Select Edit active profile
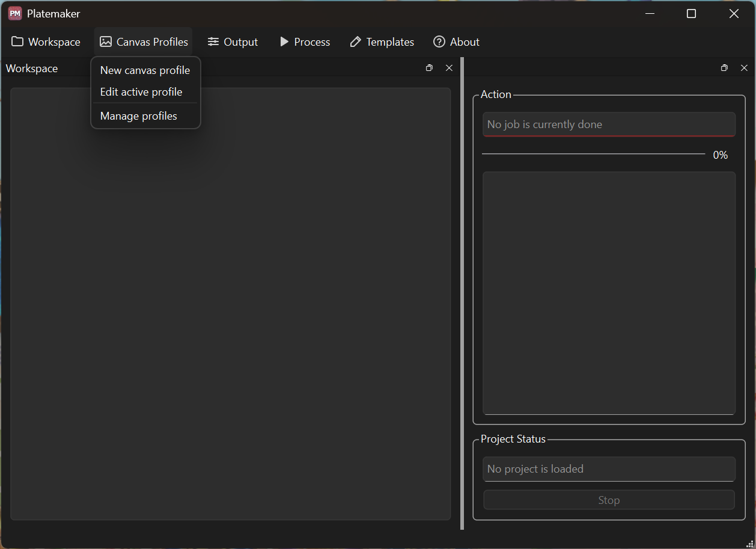Screen dimensions: 756x549 point(145,92)
